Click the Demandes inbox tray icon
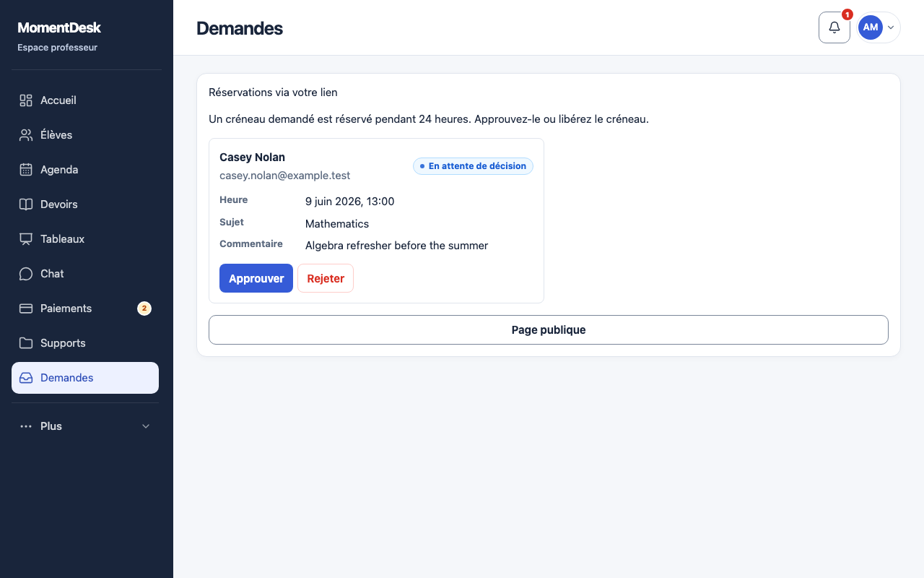The height and width of the screenshot is (578, 924). pos(26,378)
